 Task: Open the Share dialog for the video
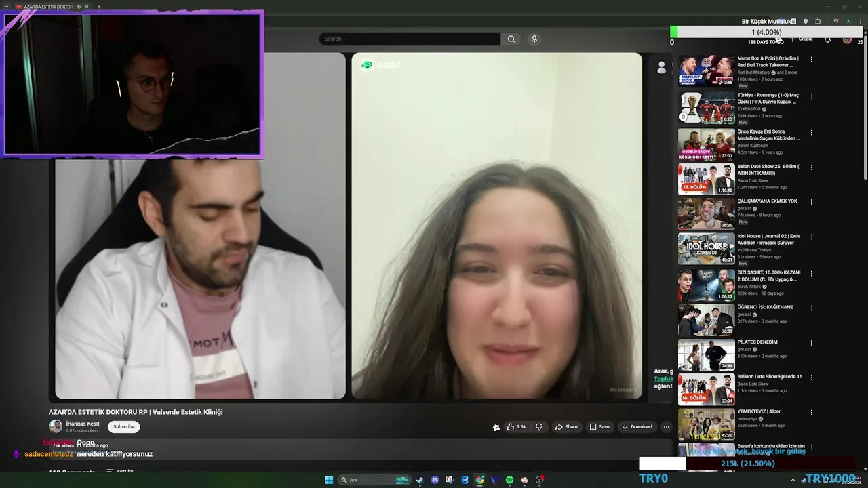(x=566, y=427)
